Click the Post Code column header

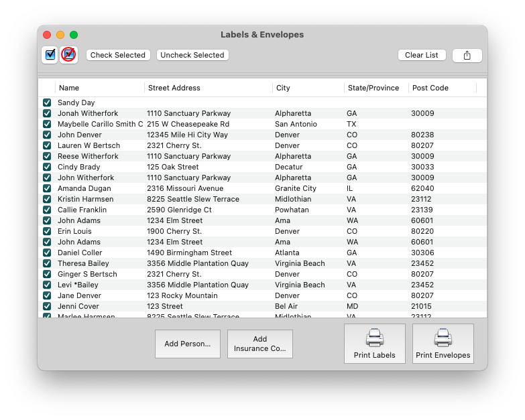[x=443, y=88]
